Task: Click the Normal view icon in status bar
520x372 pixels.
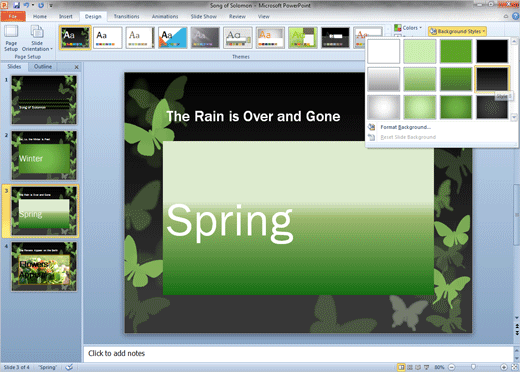Action: tap(402, 367)
